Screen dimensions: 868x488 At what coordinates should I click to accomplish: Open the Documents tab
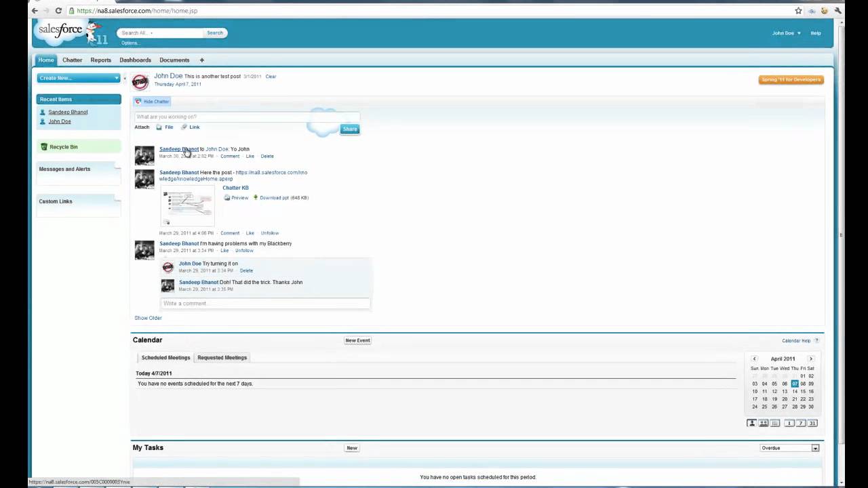pyautogui.click(x=174, y=60)
